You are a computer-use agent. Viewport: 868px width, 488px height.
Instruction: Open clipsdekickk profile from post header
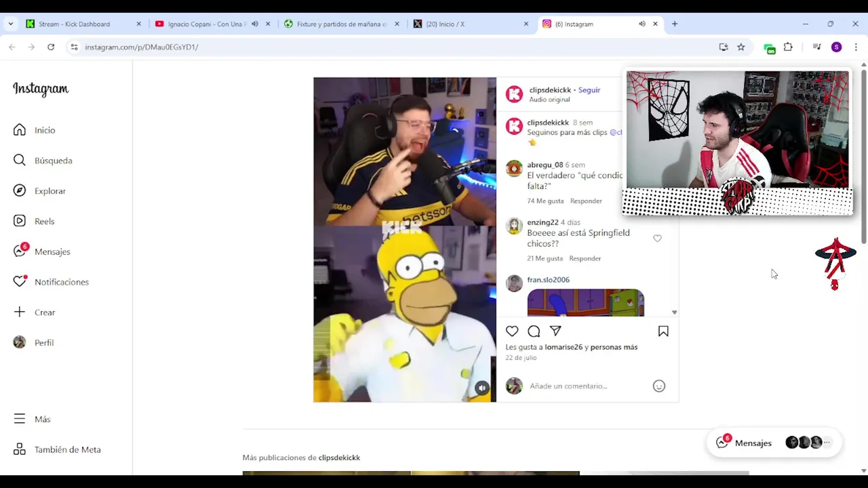click(550, 90)
